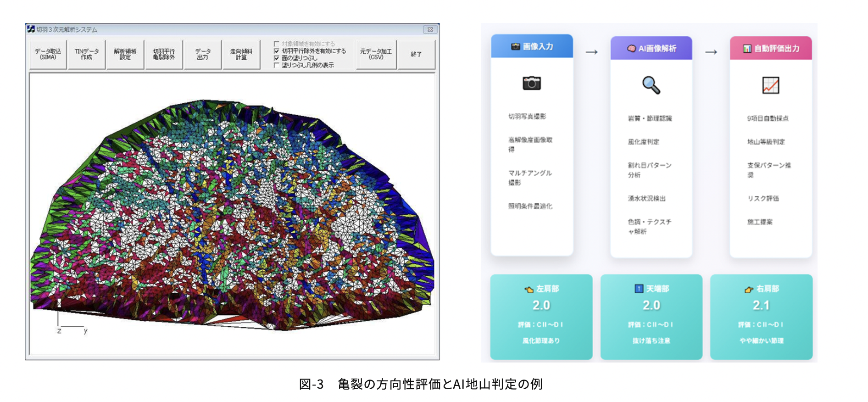
Task: Select the 画像入力 blue header tab
Action: click(532, 46)
